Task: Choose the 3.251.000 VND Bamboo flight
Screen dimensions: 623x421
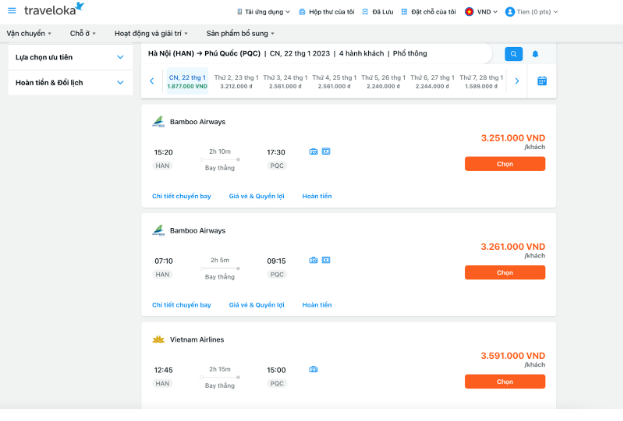Action: pyautogui.click(x=504, y=164)
